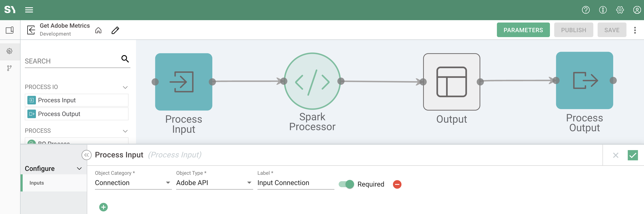Image resolution: width=644 pixels, height=214 pixels.
Task: Open the user account profile icon
Action: (636, 10)
